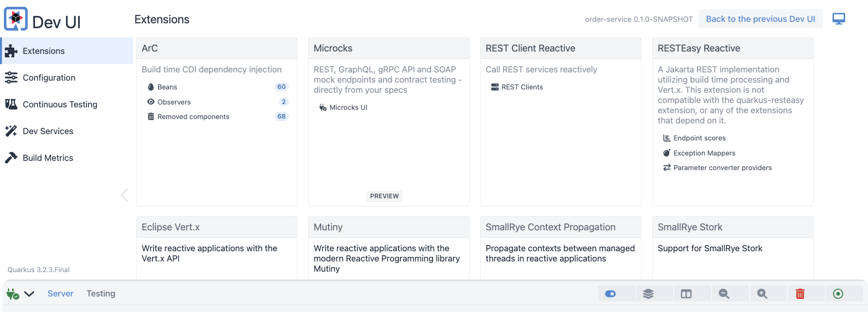This screenshot has height=312, width=868.
Task: Collapse the sidebar with the left chevron
Action: (x=124, y=195)
